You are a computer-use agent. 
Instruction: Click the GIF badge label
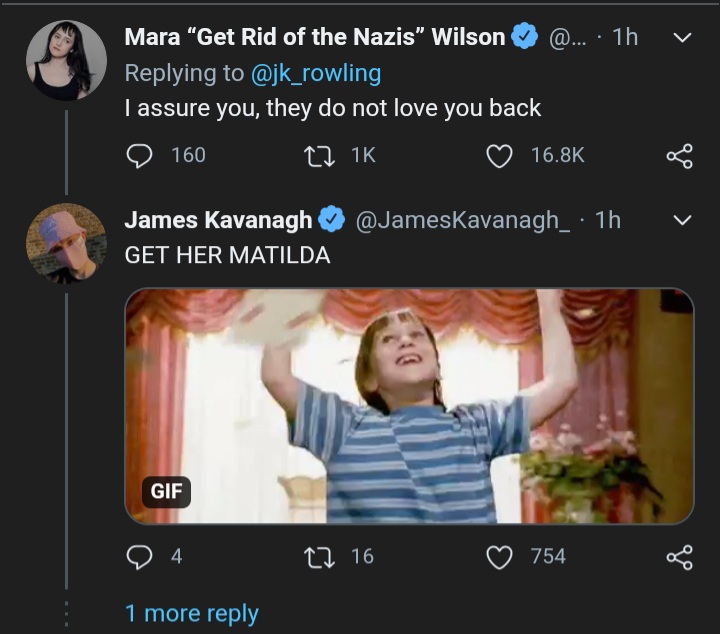166,492
